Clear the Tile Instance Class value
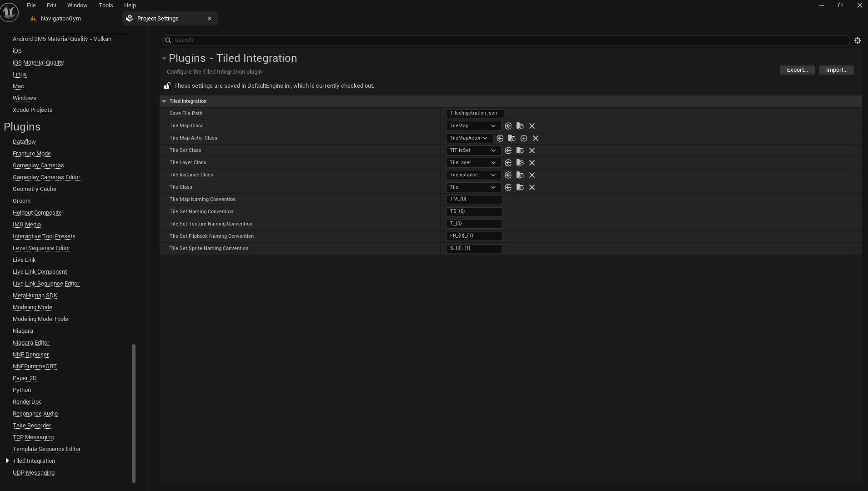 coord(532,175)
